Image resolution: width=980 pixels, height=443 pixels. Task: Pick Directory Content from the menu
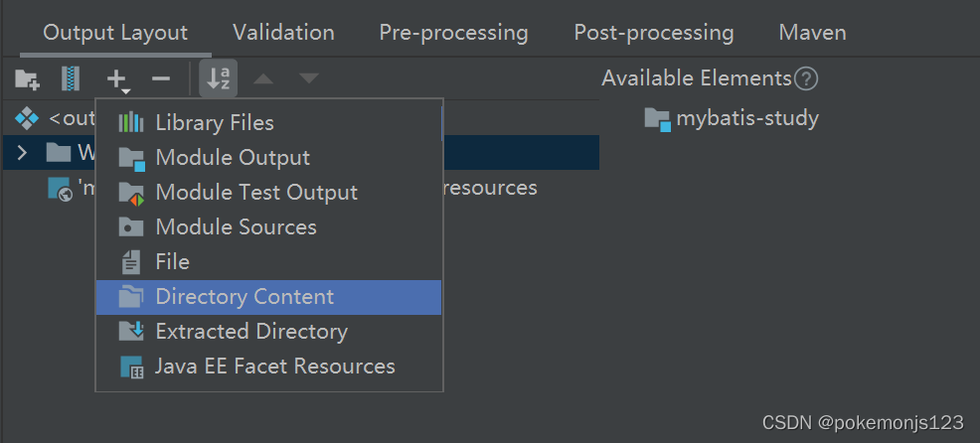tap(245, 297)
